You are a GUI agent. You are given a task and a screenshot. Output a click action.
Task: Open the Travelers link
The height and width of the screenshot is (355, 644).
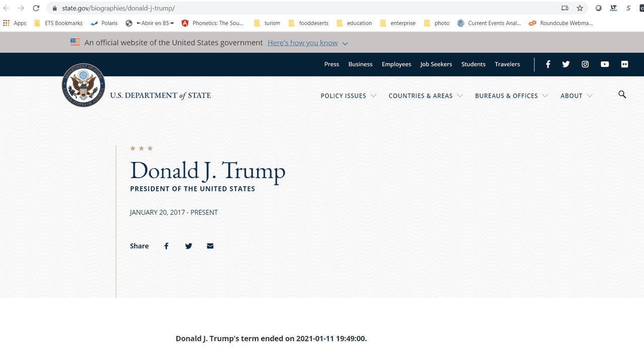point(507,64)
